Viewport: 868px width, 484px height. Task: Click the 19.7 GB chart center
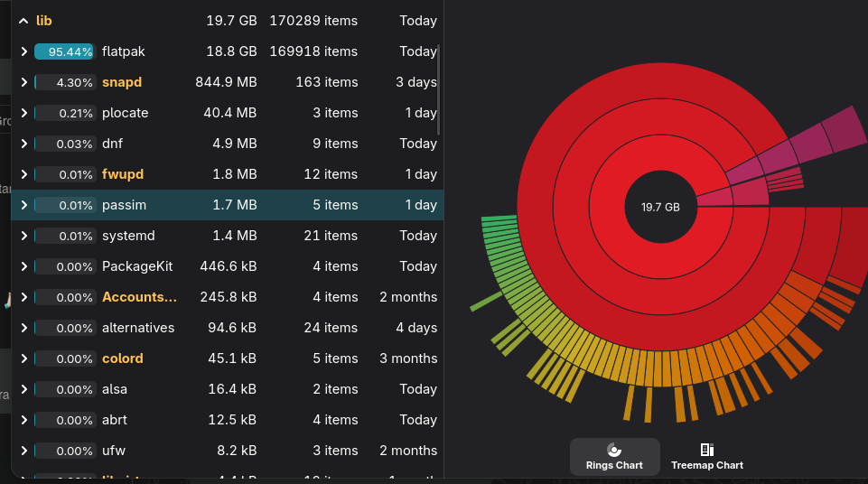(660, 207)
